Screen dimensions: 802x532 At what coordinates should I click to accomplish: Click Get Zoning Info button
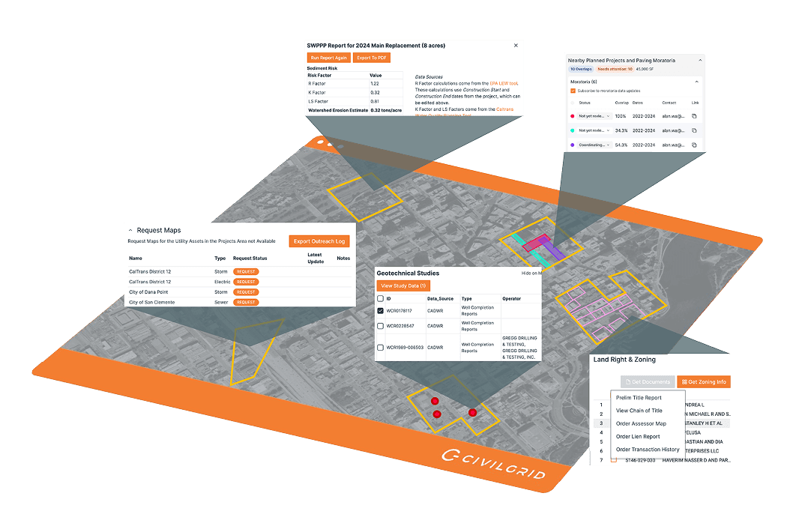tap(704, 381)
